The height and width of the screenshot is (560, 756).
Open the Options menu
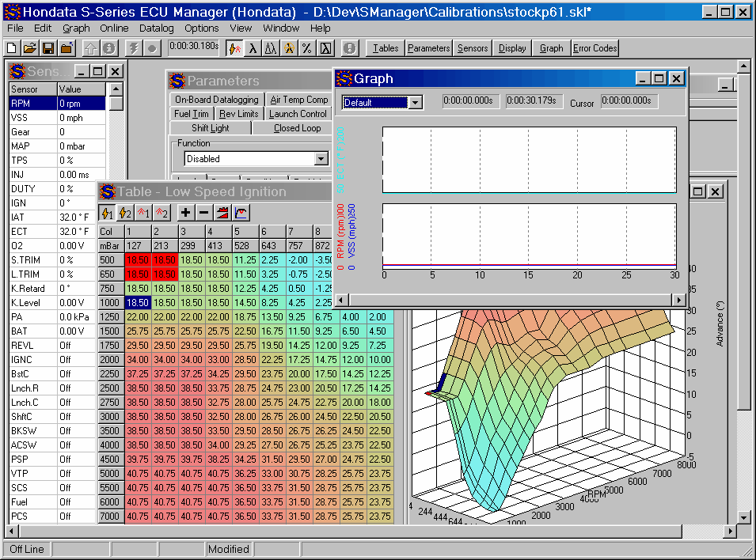point(202,28)
